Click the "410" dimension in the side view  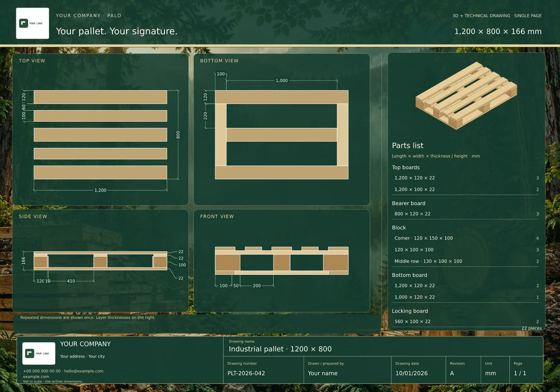coord(71,281)
